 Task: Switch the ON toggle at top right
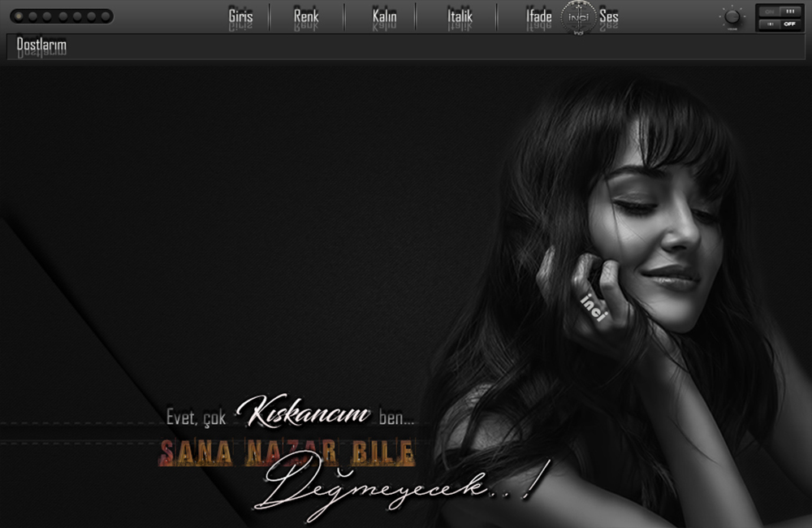(779, 11)
